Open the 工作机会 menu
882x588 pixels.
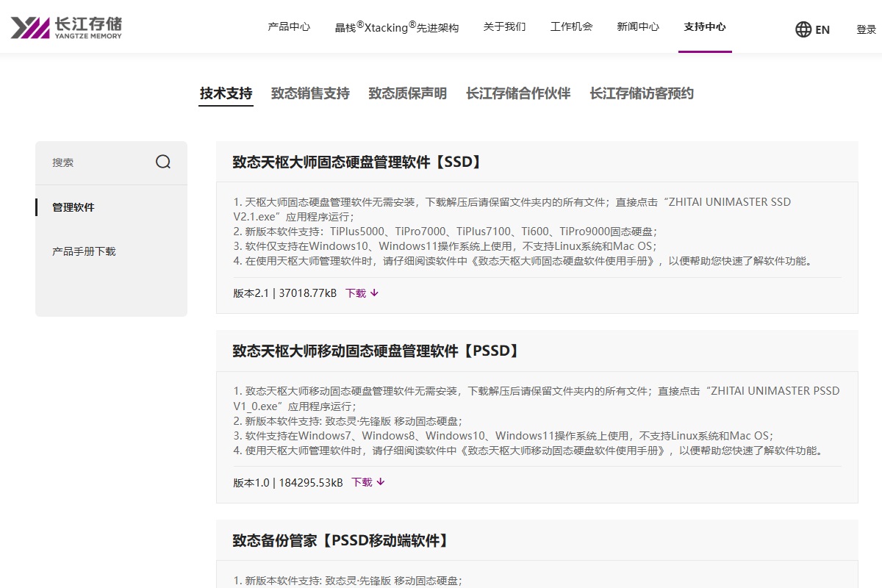pyautogui.click(x=571, y=26)
